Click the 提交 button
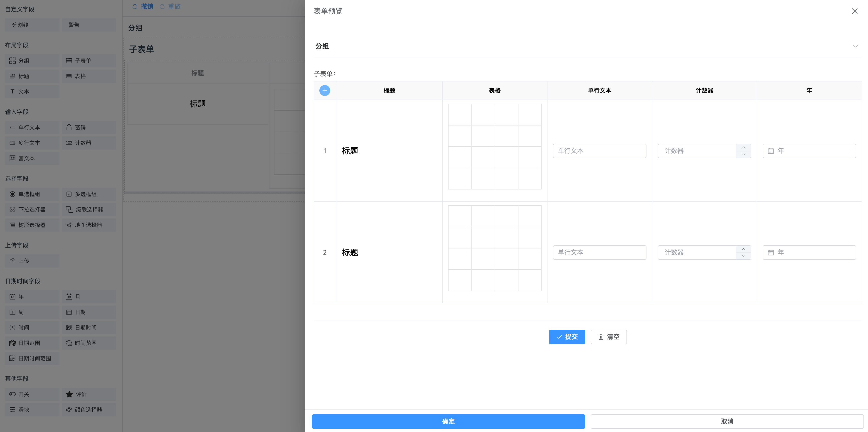Image resolution: width=868 pixels, height=432 pixels. click(567, 337)
